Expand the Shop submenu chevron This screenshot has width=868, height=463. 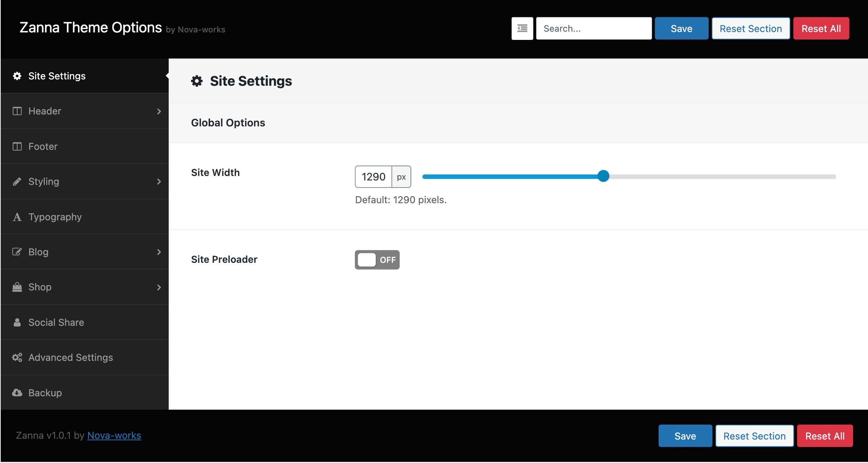159,288
